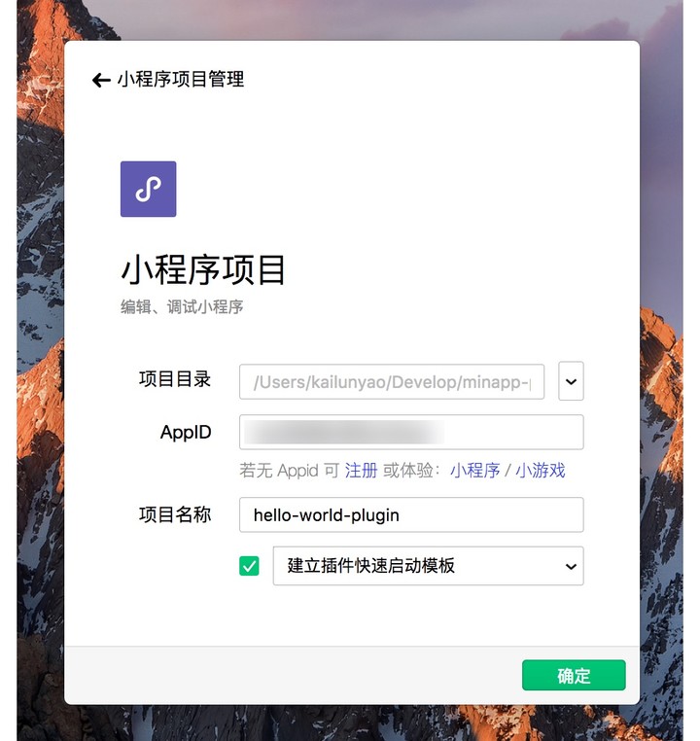Image resolution: width=700 pixels, height=741 pixels.
Task: Click the AppID label
Action: click(x=186, y=432)
